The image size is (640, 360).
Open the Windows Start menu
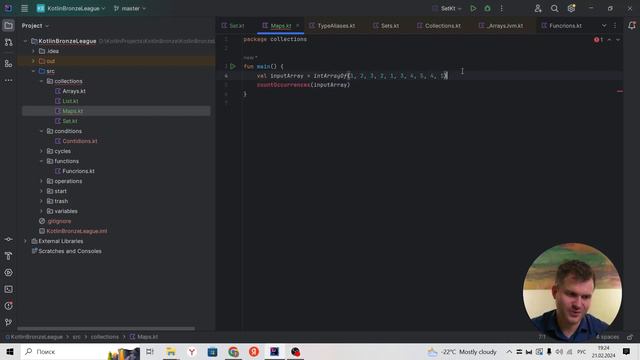click(10, 351)
